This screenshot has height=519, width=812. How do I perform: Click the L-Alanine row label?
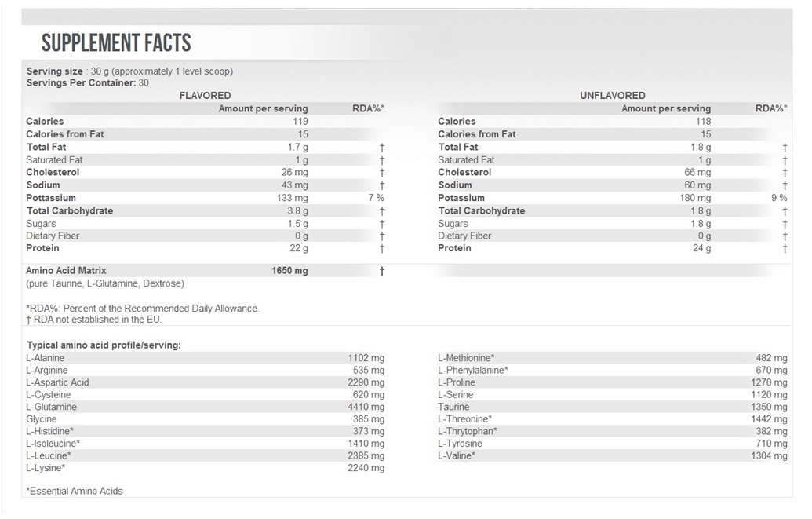tap(45, 358)
